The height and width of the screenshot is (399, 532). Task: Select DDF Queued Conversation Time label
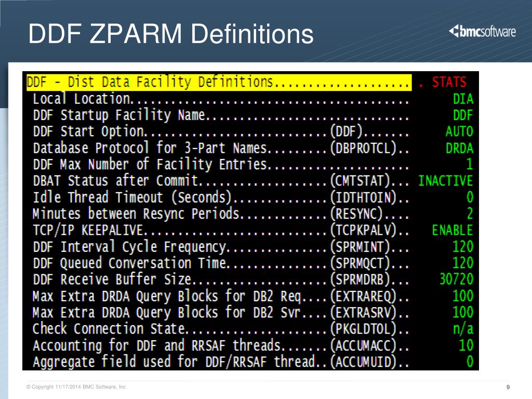129,263
